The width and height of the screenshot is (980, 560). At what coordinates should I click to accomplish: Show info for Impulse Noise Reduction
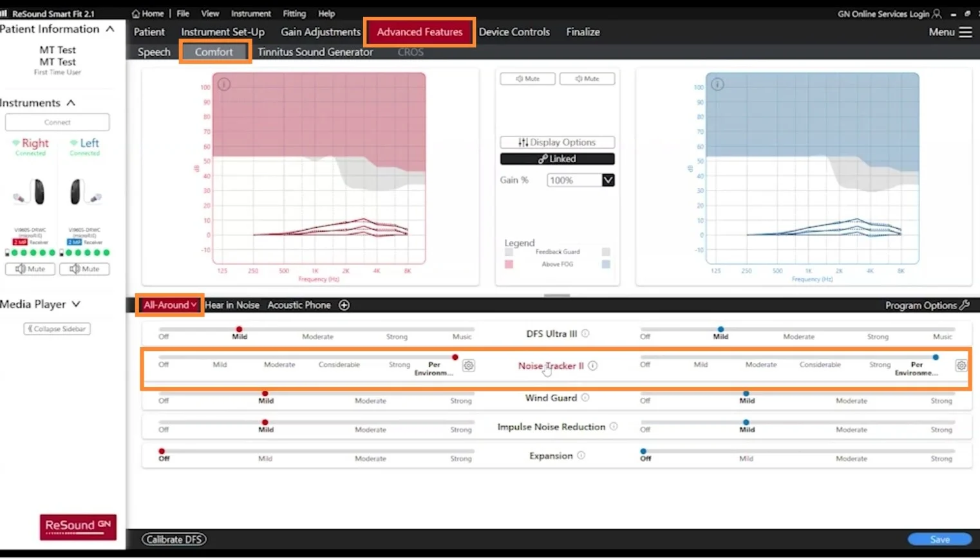[614, 426]
